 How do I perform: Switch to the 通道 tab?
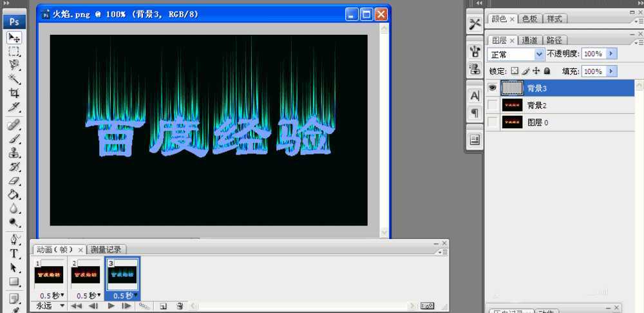click(x=529, y=40)
